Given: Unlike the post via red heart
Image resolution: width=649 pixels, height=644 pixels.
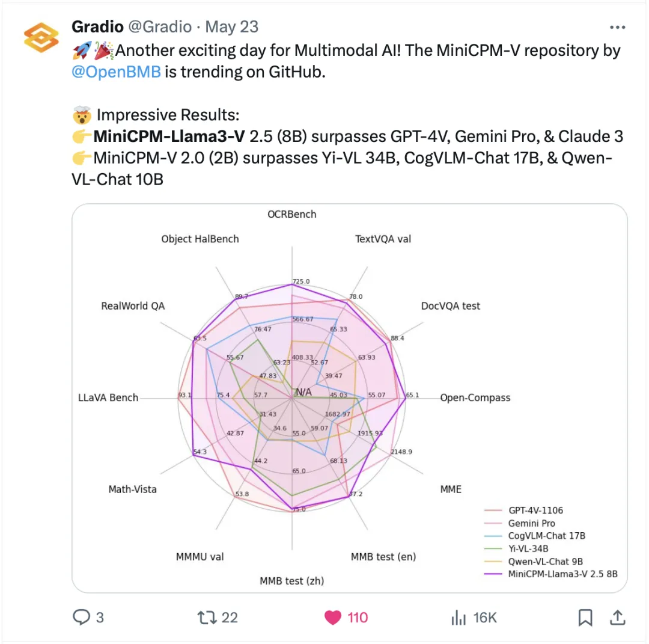Looking at the screenshot, I should [333, 618].
